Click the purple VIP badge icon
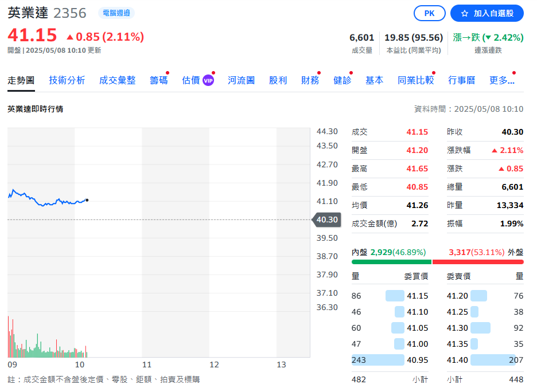Image resolution: width=537 pixels, height=392 pixels. pyautogui.click(x=208, y=81)
